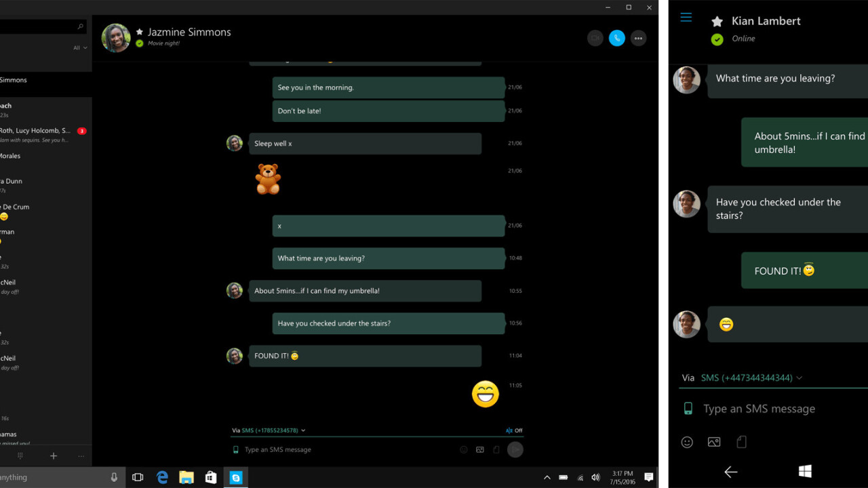Image resolution: width=868 pixels, height=488 pixels.
Task: Attach an image in the mobile message toolbar
Action: [713, 442]
